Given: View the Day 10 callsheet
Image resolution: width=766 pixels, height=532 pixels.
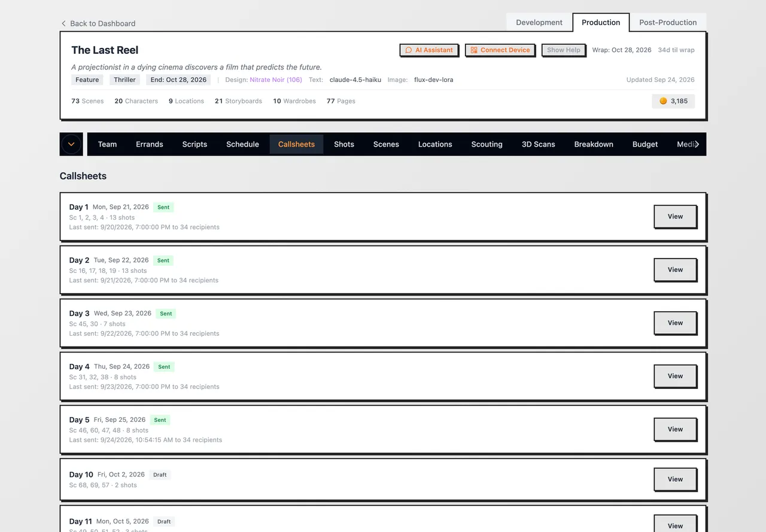Looking at the screenshot, I should [x=675, y=479].
